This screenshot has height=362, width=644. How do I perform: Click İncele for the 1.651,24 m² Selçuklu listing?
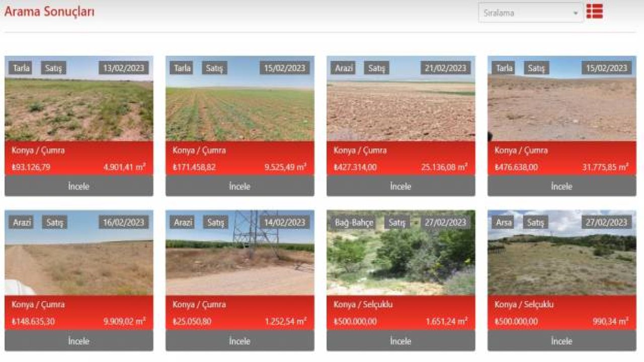click(x=400, y=341)
